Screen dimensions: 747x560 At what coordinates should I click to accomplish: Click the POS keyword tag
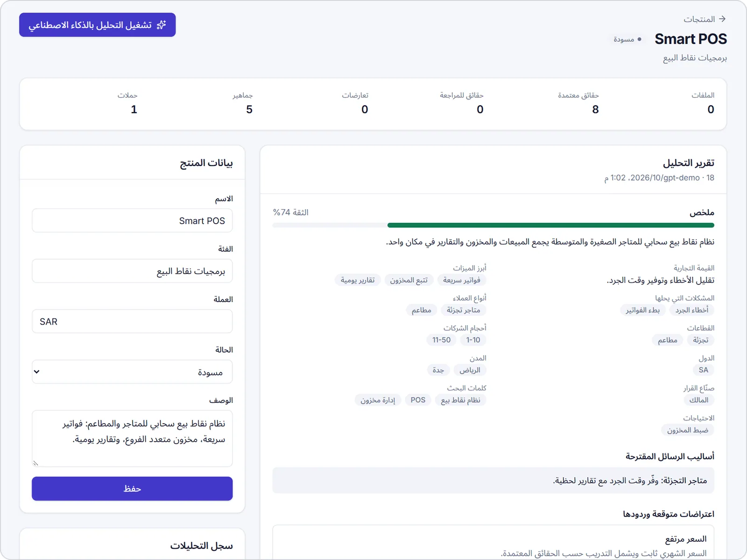point(418,400)
